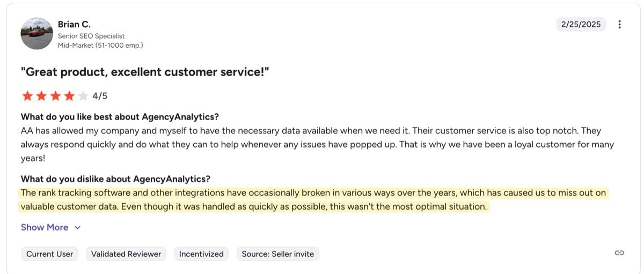Click the second red rating star

click(41, 96)
